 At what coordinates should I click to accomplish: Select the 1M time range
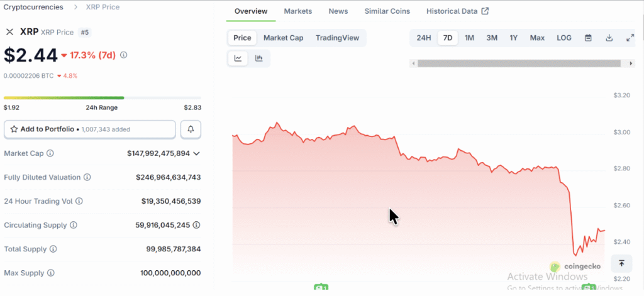point(469,38)
